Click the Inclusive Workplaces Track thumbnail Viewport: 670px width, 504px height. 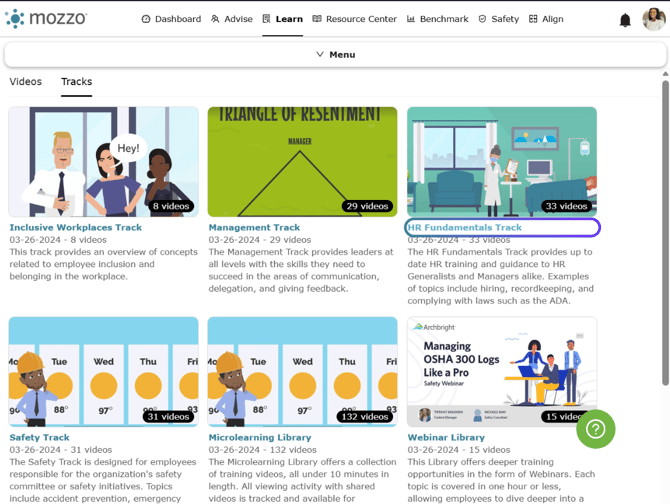click(103, 161)
